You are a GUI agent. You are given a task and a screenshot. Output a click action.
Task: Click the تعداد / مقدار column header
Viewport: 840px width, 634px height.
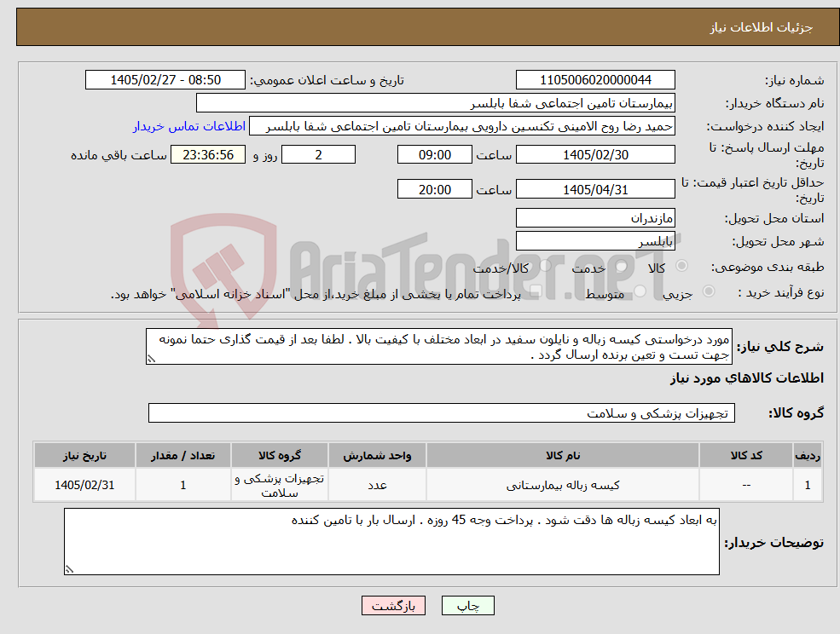[182, 455]
